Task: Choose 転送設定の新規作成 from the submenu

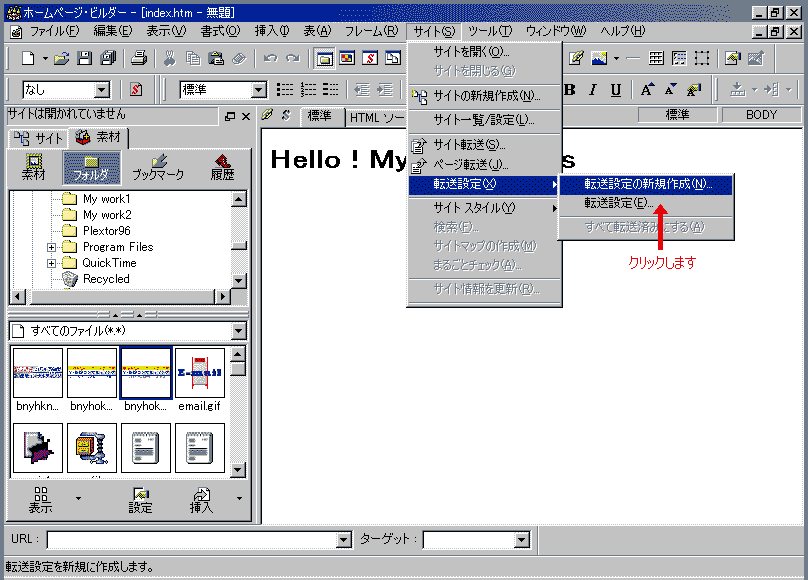Action: tap(647, 185)
